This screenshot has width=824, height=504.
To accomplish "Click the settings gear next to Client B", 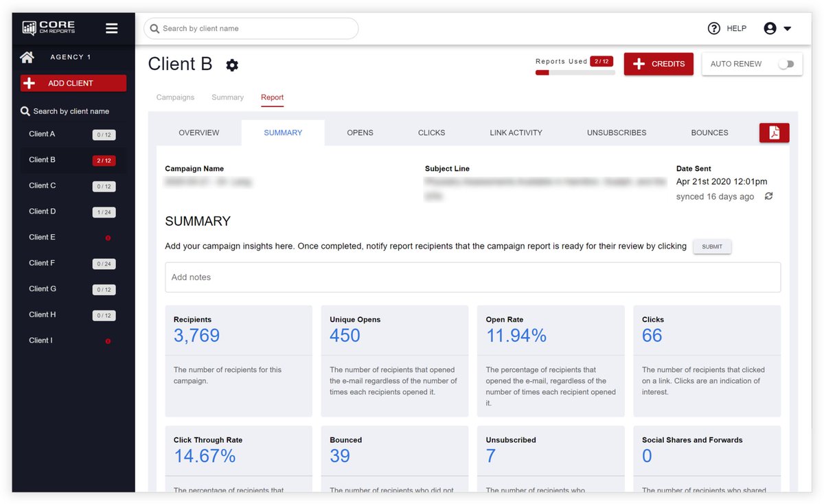I will (231, 65).
